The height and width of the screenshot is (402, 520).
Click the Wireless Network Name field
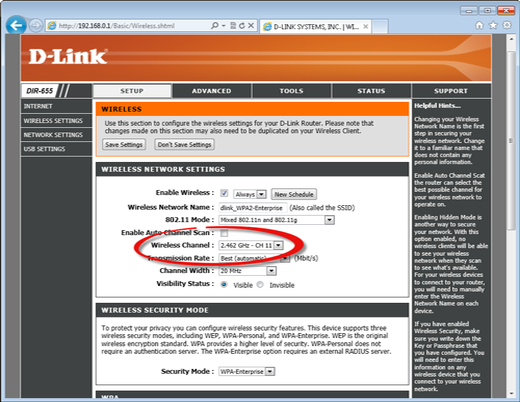point(253,208)
